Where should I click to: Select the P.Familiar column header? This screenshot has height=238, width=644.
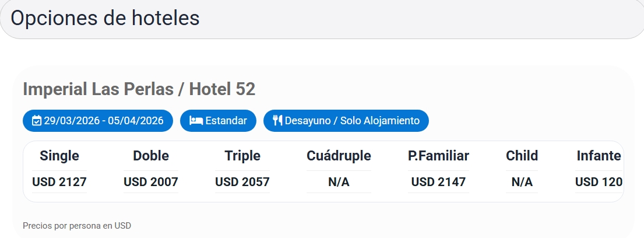point(438,156)
